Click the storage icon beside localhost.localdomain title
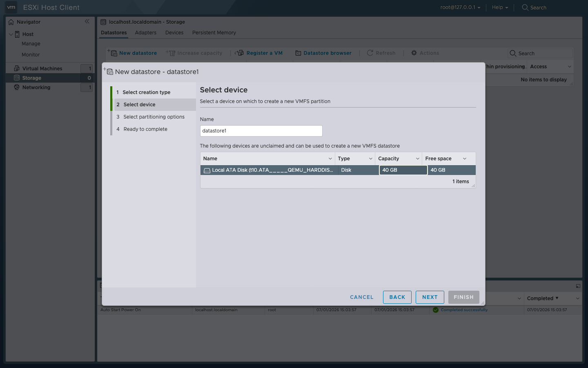The width and height of the screenshot is (588, 368). (103, 22)
